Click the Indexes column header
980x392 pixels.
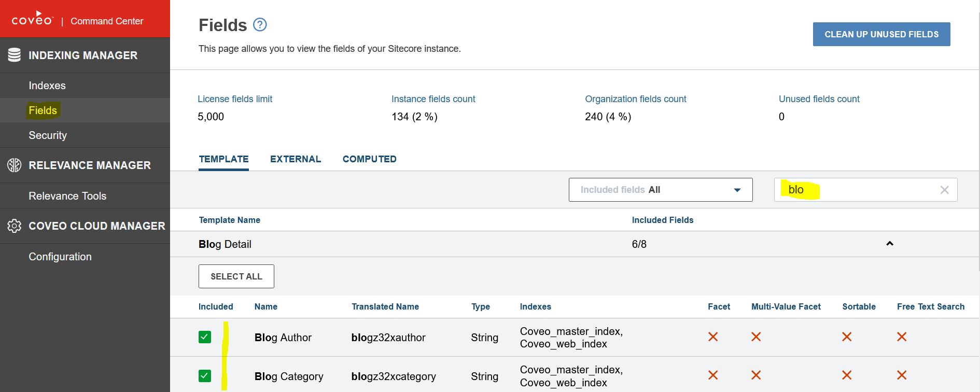[x=536, y=306]
